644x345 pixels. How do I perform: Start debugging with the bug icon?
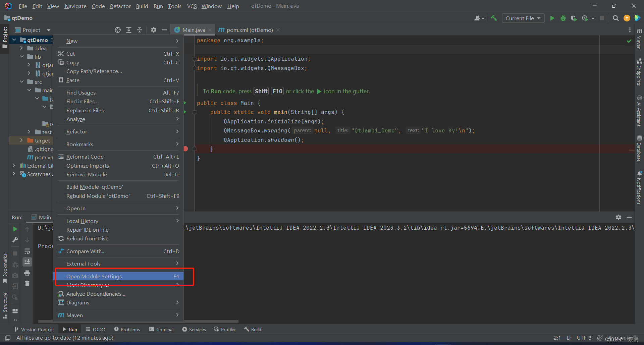point(563,18)
